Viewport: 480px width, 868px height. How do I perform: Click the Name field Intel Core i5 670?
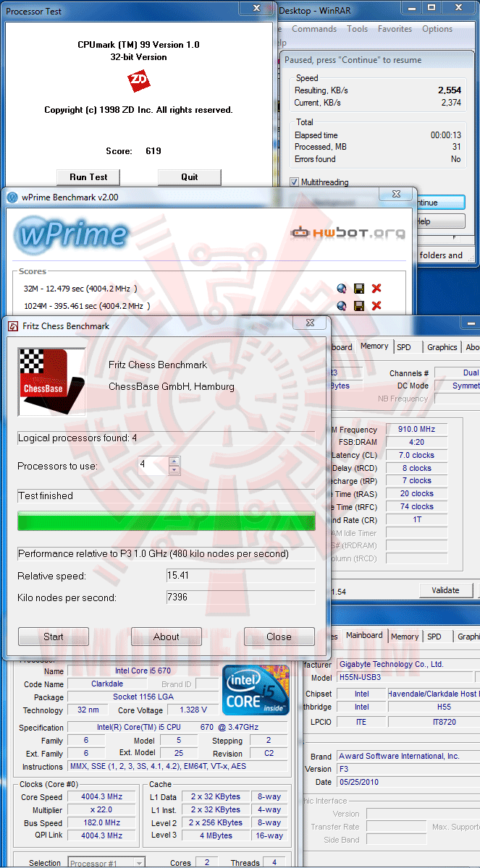pyautogui.click(x=143, y=671)
